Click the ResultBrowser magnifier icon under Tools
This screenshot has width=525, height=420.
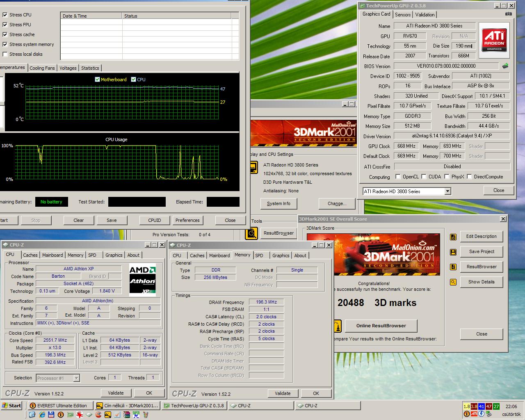pos(251,233)
